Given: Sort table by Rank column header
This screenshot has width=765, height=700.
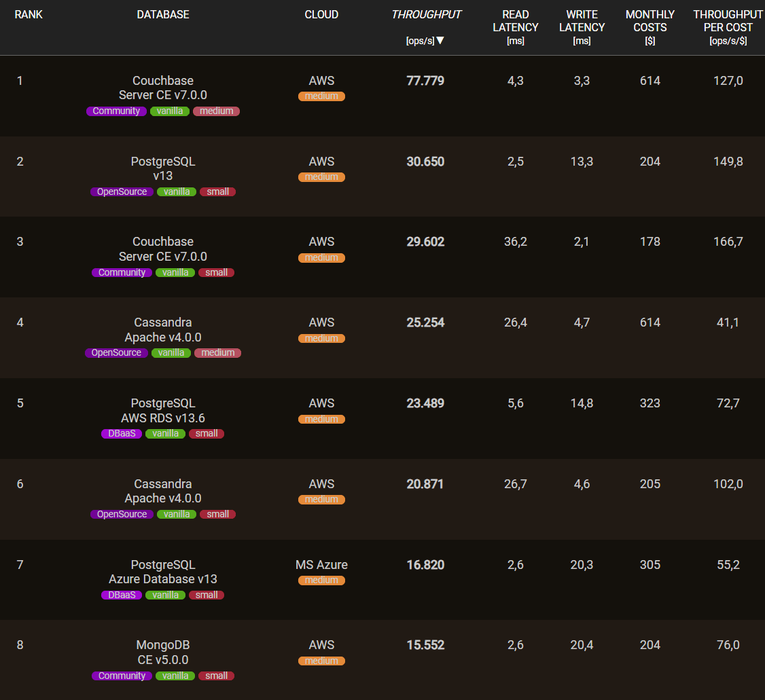Looking at the screenshot, I should coord(29,14).
